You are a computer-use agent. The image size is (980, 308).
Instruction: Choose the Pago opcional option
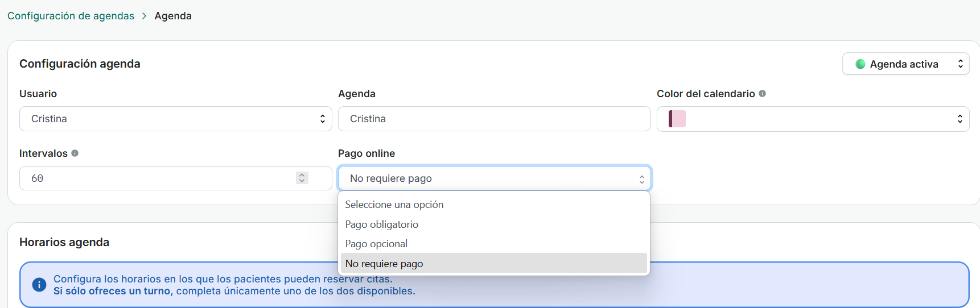coord(377,244)
